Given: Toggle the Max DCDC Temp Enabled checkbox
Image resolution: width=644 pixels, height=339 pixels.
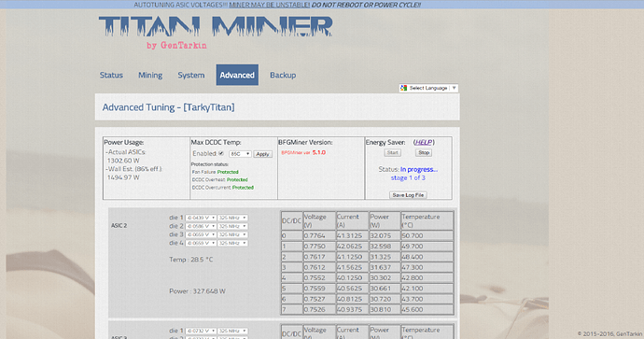Looking at the screenshot, I should (221, 153).
